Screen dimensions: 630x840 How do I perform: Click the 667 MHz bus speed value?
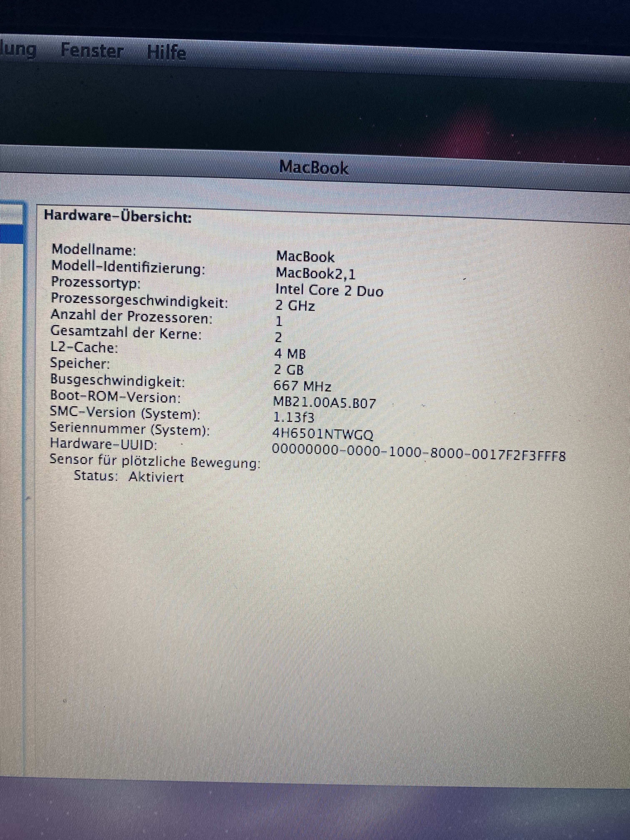click(x=302, y=386)
